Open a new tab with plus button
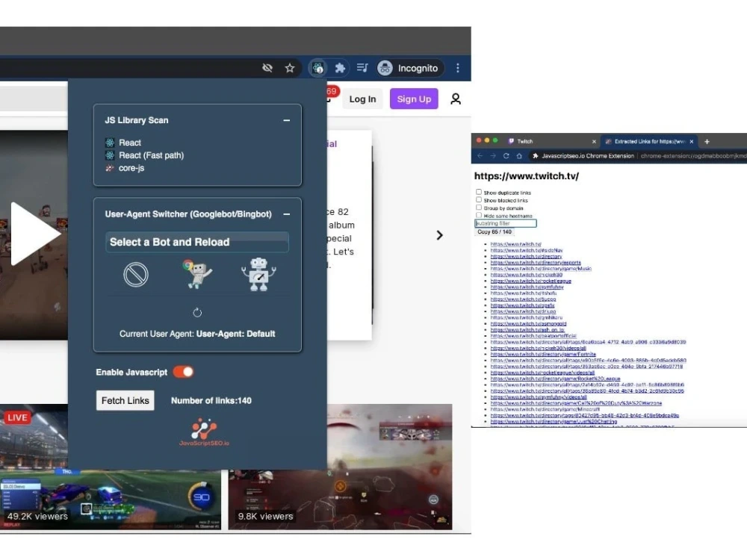747x560 pixels. [707, 141]
